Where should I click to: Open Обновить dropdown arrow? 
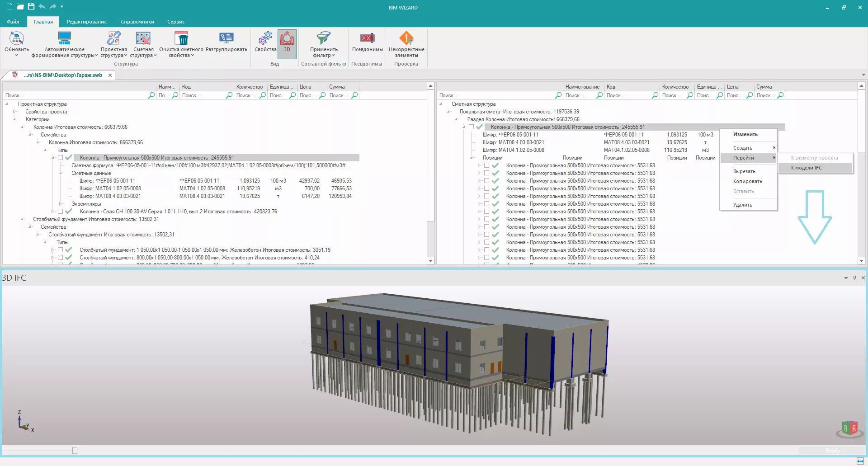coord(17,55)
